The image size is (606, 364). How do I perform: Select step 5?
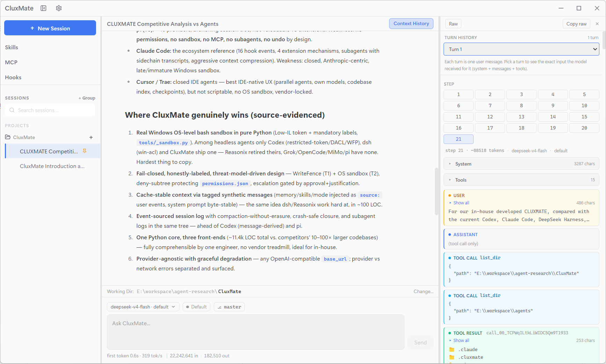584,94
